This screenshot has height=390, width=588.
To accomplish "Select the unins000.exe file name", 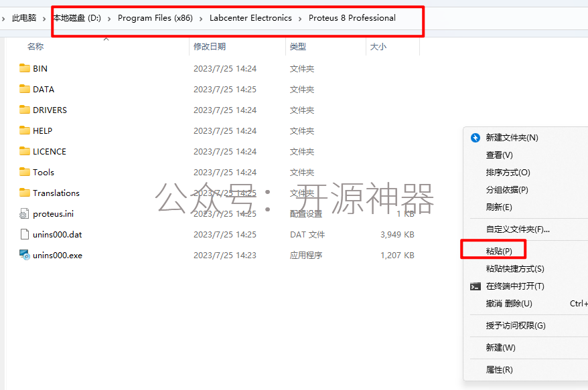I will click(x=58, y=255).
